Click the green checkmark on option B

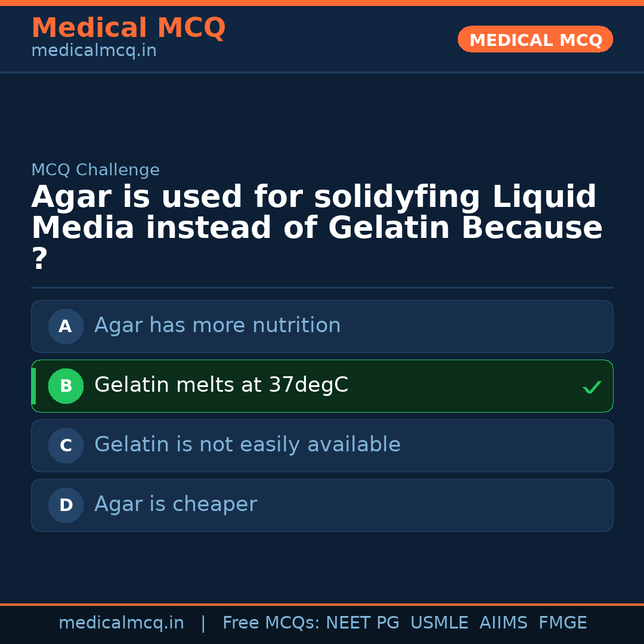[592, 388]
